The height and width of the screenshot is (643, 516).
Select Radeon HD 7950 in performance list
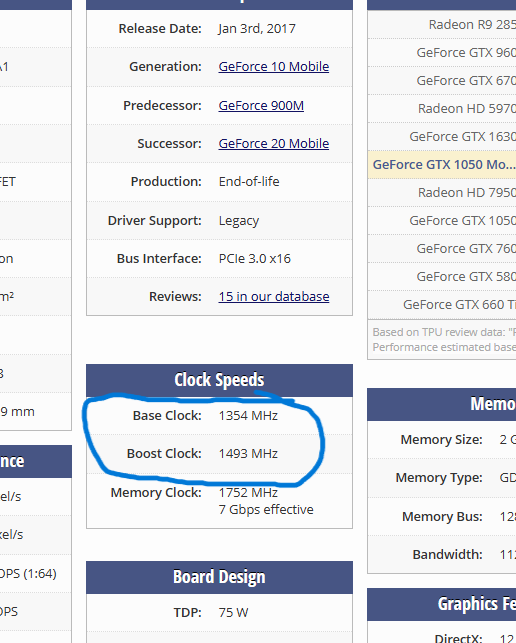click(467, 192)
